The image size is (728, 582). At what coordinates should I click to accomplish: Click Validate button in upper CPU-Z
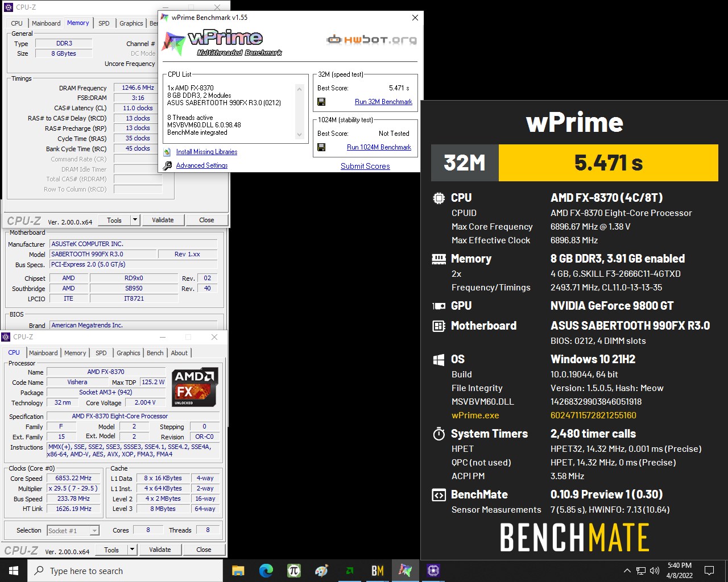(x=163, y=220)
